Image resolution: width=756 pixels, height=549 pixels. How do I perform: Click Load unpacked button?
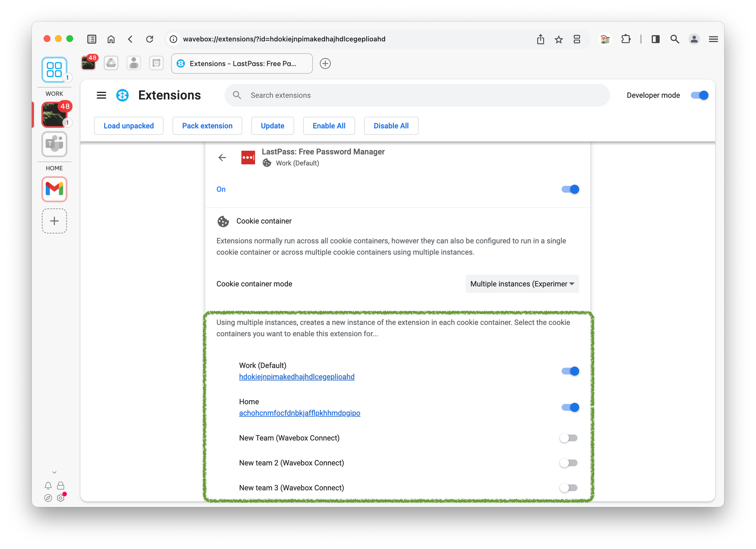129,125
